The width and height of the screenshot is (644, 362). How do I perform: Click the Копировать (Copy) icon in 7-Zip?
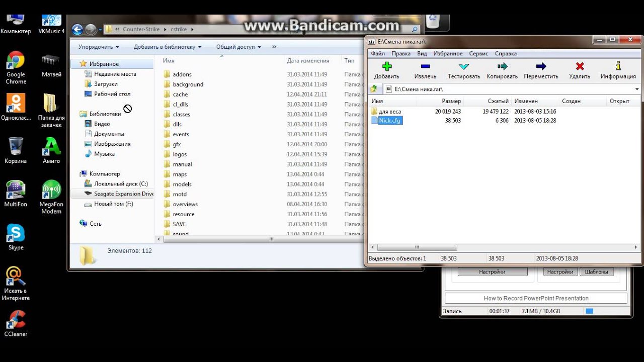(502, 66)
